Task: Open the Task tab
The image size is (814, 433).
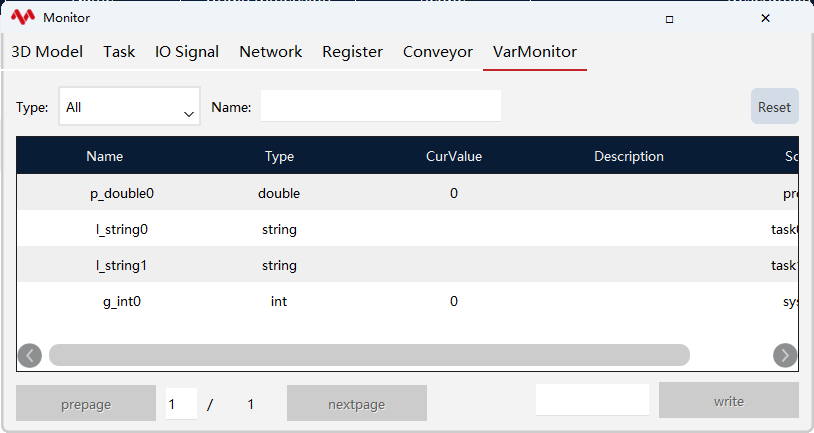Action: click(119, 52)
